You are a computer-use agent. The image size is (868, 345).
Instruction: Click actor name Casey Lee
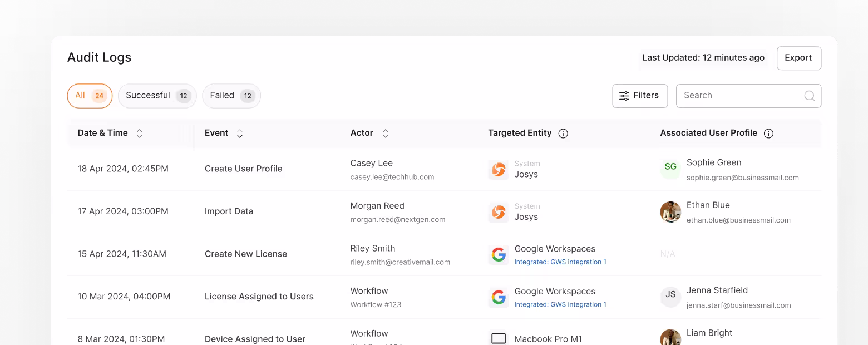372,163
